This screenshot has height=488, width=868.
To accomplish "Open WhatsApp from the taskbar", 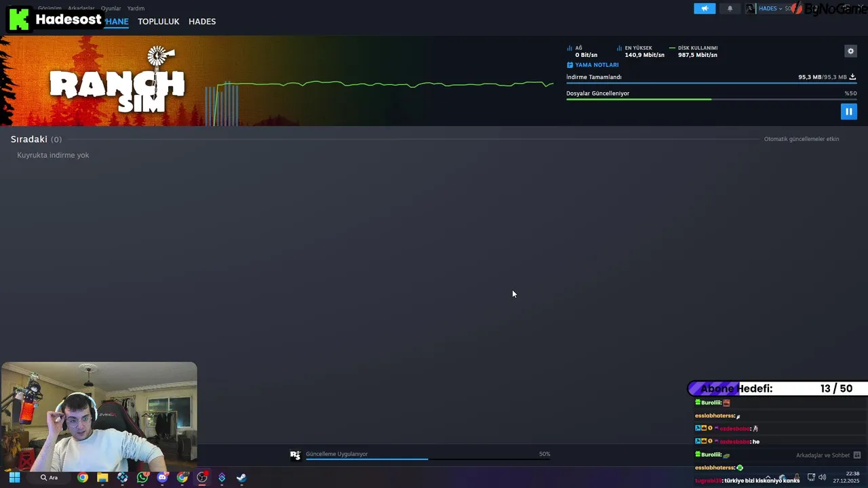I will point(142,477).
